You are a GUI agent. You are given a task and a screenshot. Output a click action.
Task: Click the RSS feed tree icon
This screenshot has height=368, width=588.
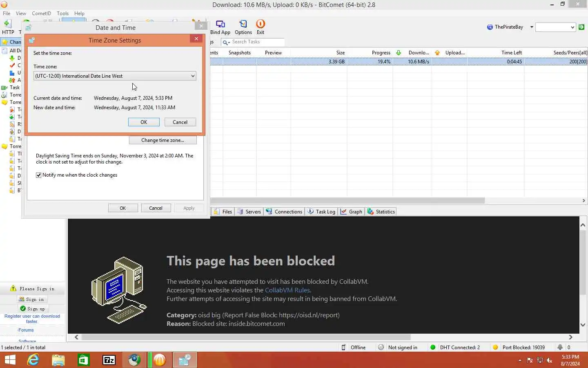pos(12,124)
